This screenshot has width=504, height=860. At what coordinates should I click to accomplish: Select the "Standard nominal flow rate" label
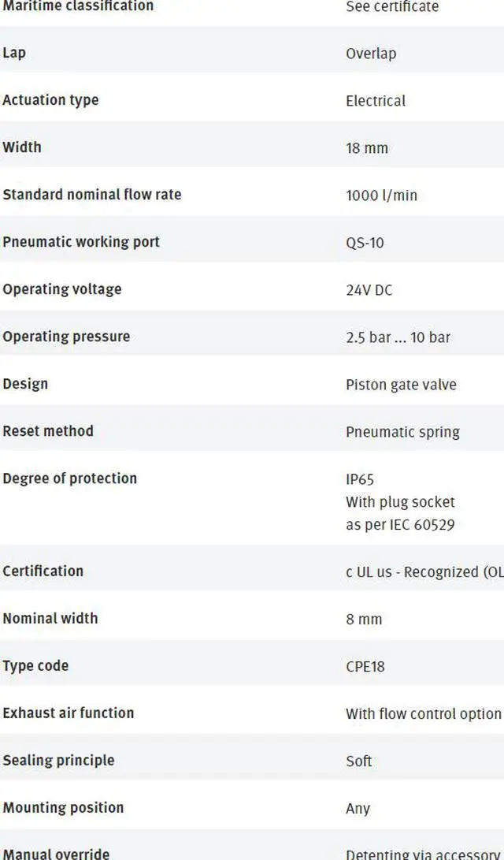91,195
